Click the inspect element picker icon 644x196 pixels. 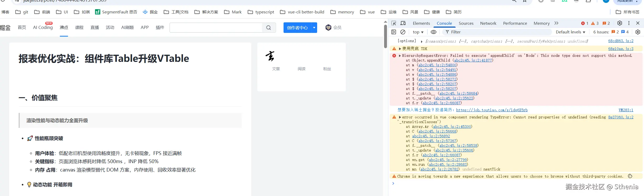394,23
